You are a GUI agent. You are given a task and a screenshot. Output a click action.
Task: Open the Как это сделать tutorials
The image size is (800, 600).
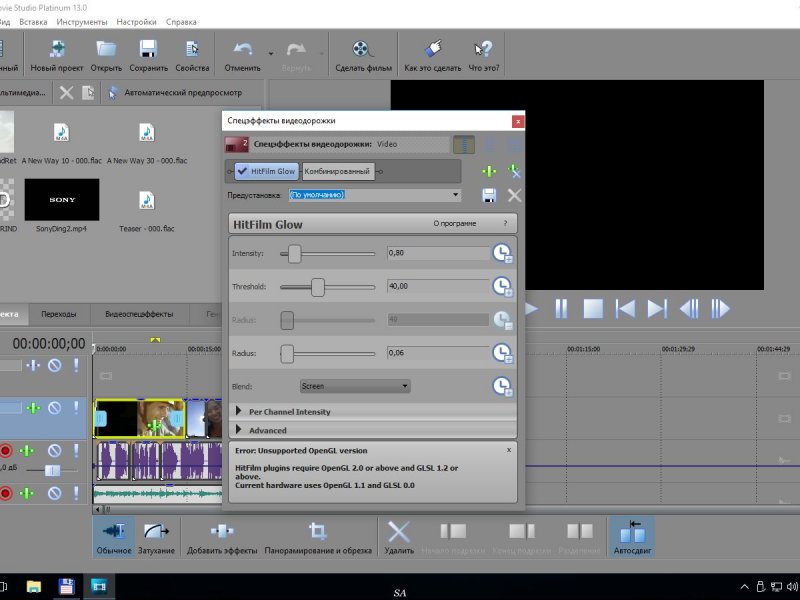[x=433, y=55]
